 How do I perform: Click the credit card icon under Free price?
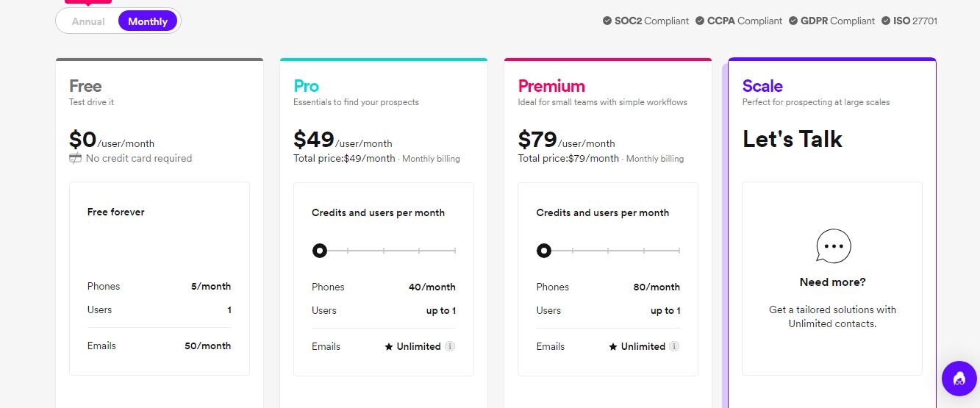click(75, 158)
